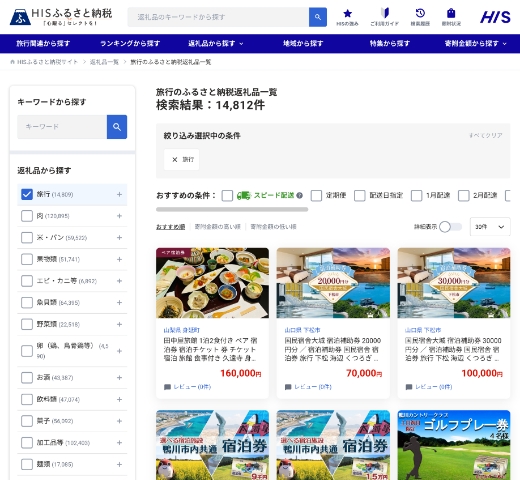Expand the 魚貝類 category with plus
The image size is (520, 480).
click(119, 303)
